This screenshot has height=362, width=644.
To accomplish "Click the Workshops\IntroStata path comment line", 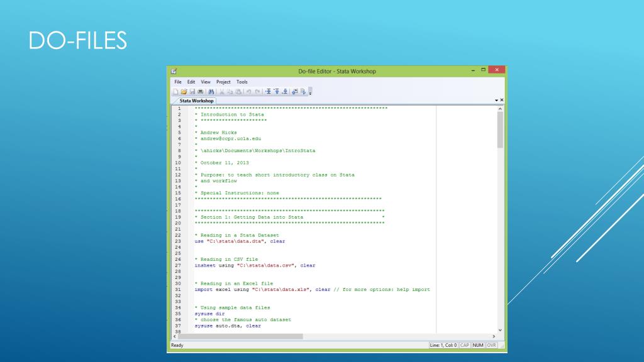I will click(x=255, y=151).
